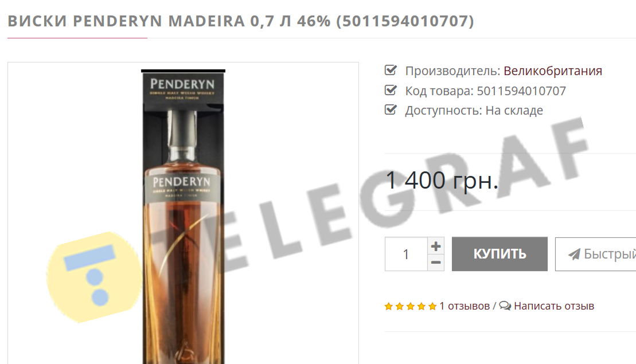Click the checkmark icon beside Доступность
This screenshot has height=364, width=636.
(391, 109)
